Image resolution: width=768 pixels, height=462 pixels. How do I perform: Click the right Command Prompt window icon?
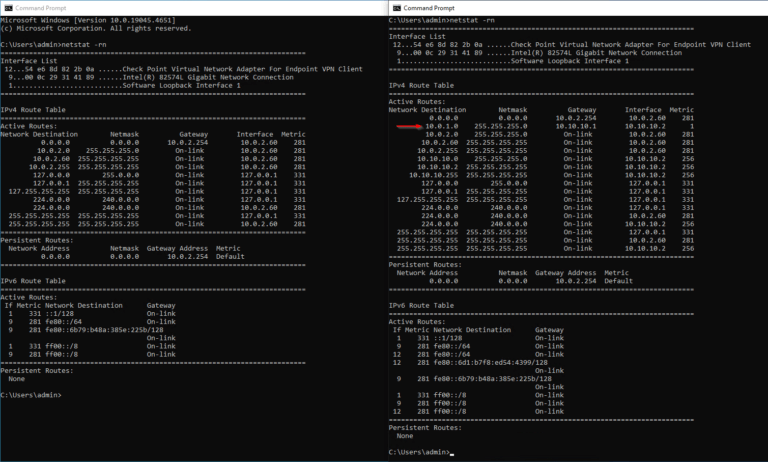pyautogui.click(x=395, y=7)
